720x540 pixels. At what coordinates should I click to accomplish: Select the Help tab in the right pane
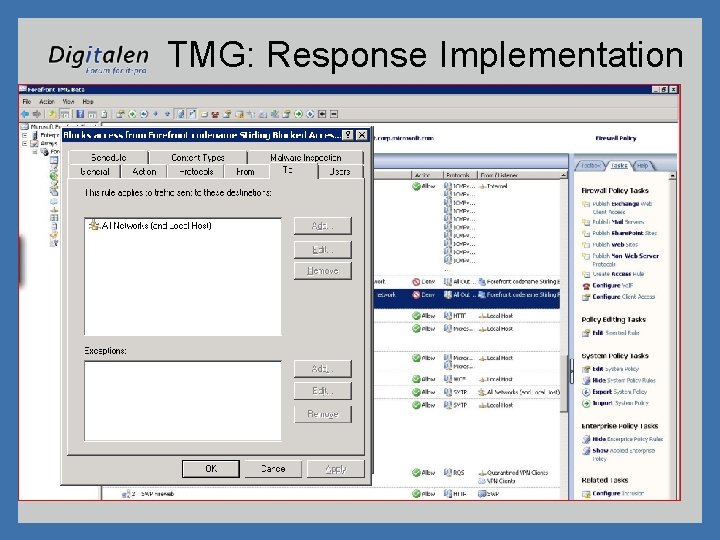point(642,165)
